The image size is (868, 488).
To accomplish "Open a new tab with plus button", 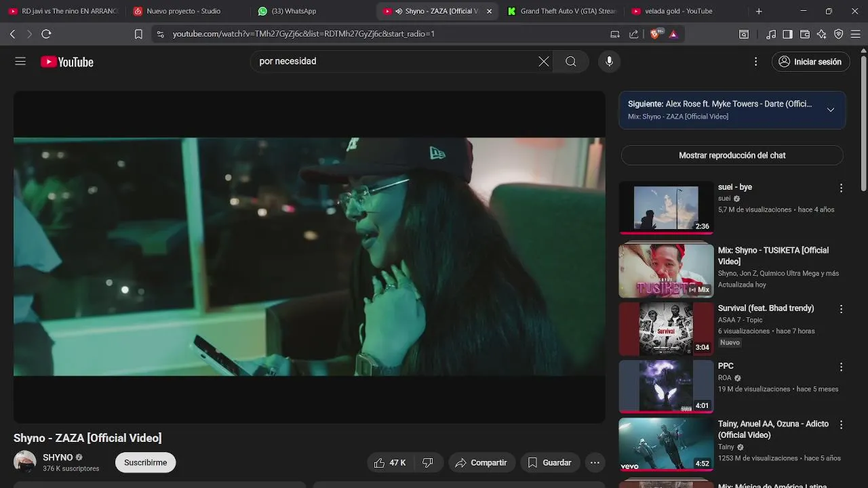I will pyautogui.click(x=759, y=12).
